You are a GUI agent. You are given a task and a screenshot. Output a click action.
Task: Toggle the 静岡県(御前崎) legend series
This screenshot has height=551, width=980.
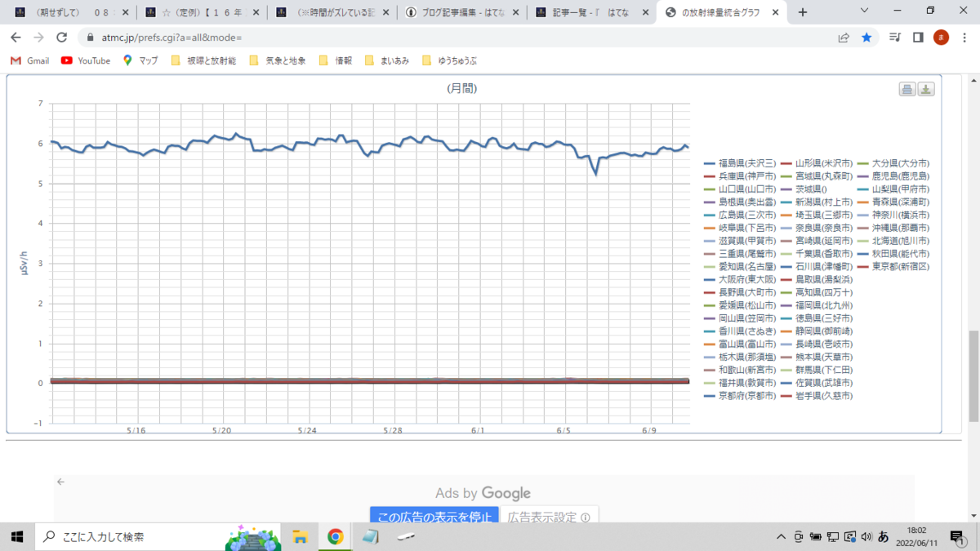tap(817, 331)
